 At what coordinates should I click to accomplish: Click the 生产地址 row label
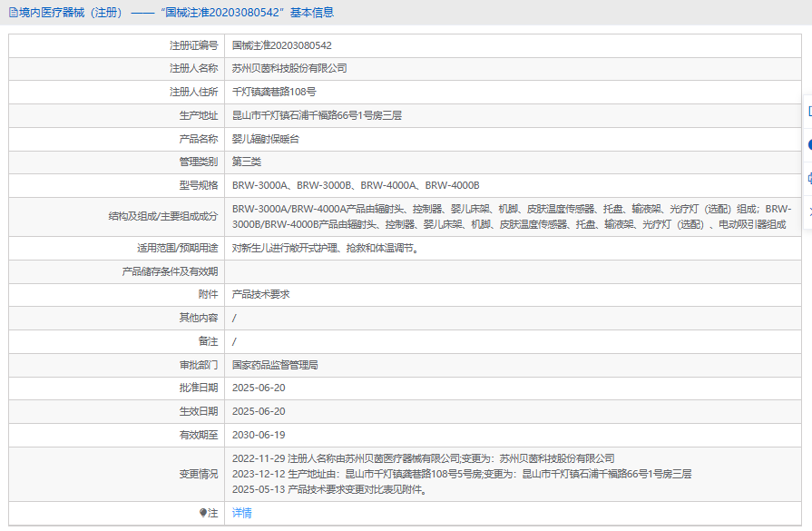tap(199, 115)
